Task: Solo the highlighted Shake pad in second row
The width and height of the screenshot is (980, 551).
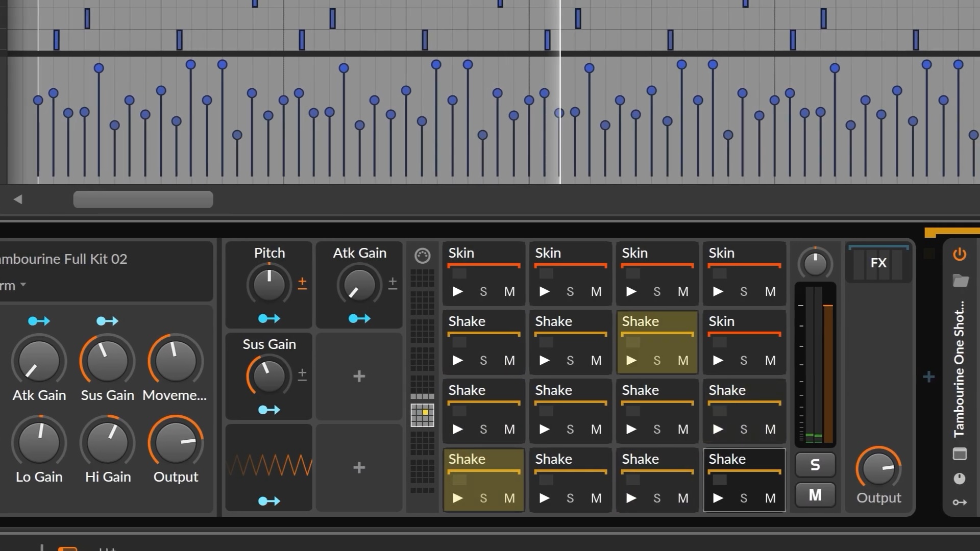Action: (x=657, y=361)
